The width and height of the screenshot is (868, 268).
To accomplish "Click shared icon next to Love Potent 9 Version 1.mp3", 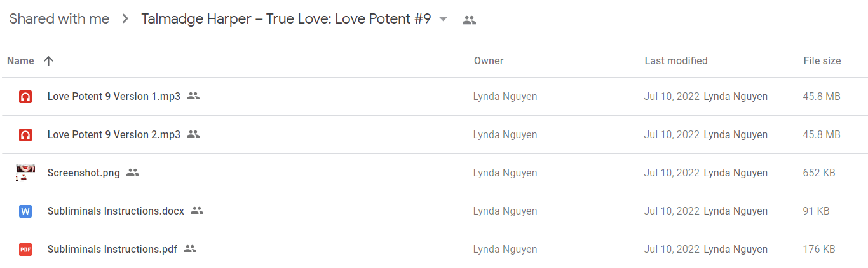I will [193, 96].
